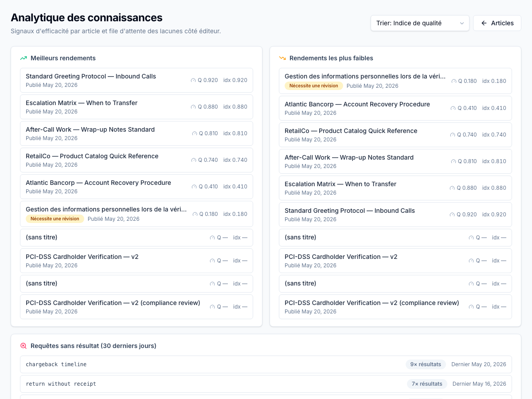Viewport: 532px width, 399px height.
Task: Click the Analytique des connaissances page heading
Action: [86, 17]
